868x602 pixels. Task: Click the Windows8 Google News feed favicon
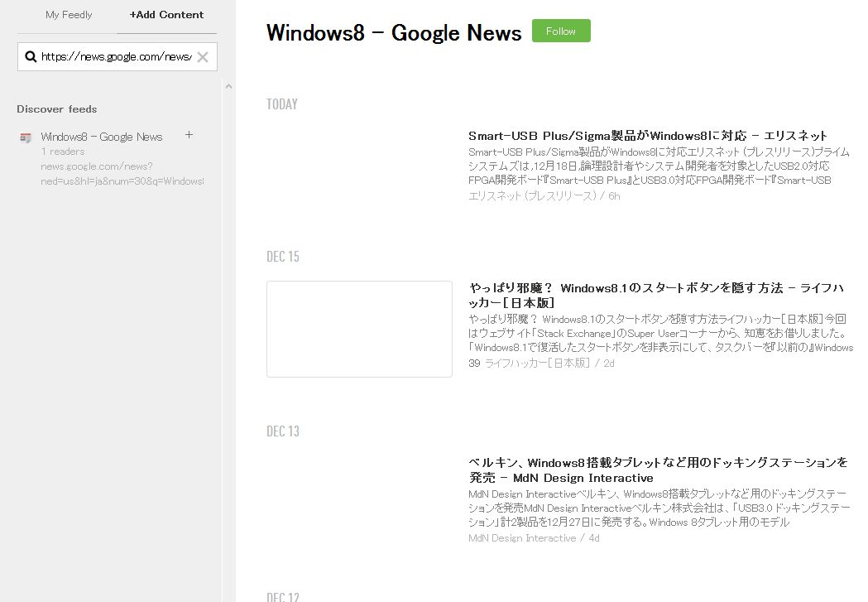coord(26,137)
